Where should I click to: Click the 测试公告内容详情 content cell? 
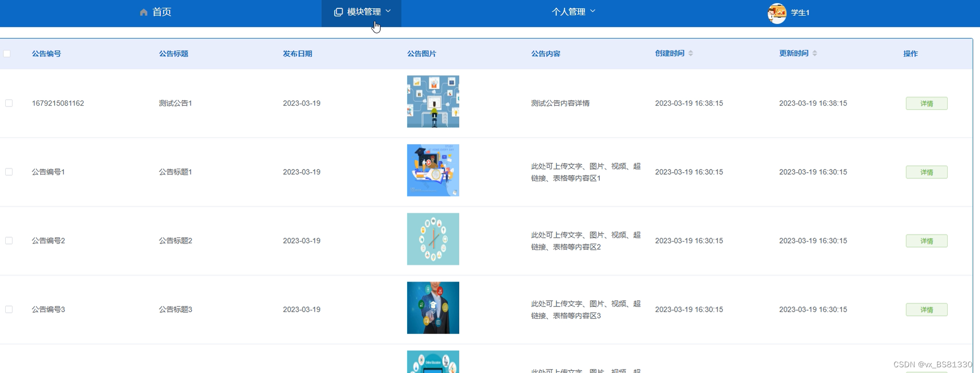click(x=560, y=103)
